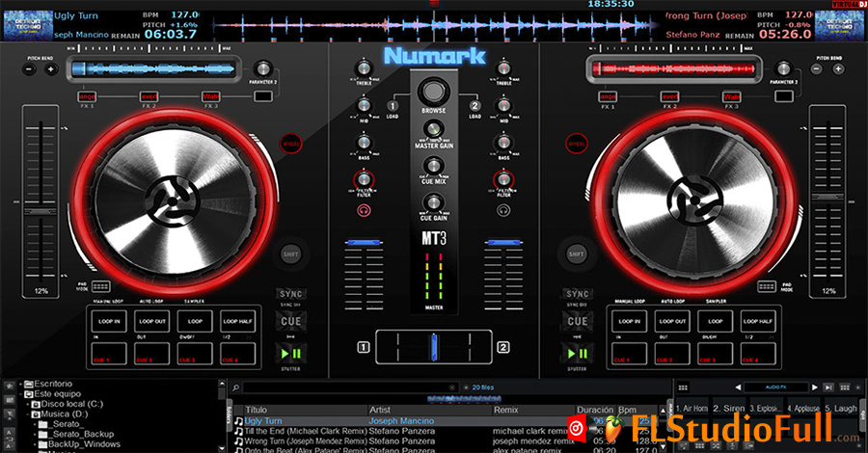Click right deck play/pause button

[577, 353]
